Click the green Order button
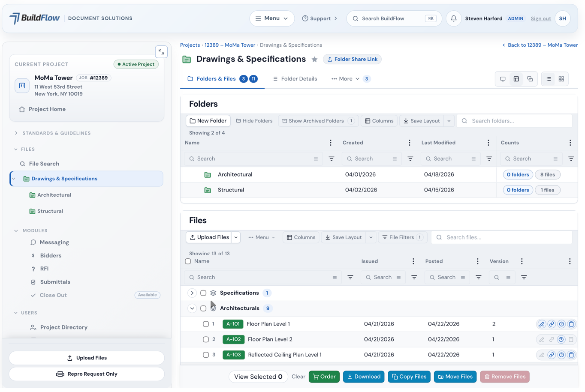 click(324, 377)
